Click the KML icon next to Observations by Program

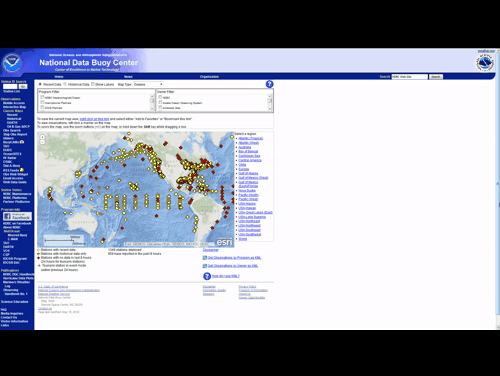[x=205, y=258]
